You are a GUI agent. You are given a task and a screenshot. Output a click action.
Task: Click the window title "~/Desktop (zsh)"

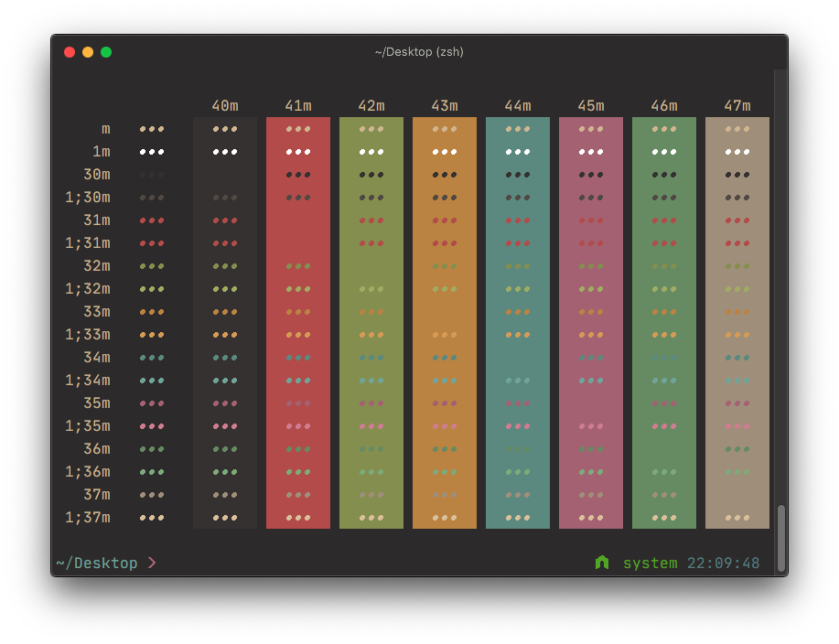(x=420, y=52)
